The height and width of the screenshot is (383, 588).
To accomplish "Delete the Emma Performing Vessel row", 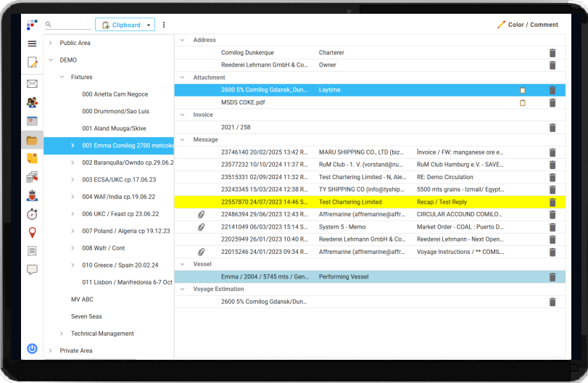I will coord(552,277).
